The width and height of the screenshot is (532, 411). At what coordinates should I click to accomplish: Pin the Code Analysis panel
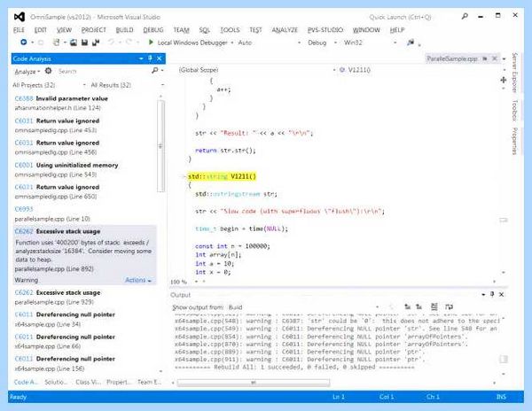coord(150,58)
